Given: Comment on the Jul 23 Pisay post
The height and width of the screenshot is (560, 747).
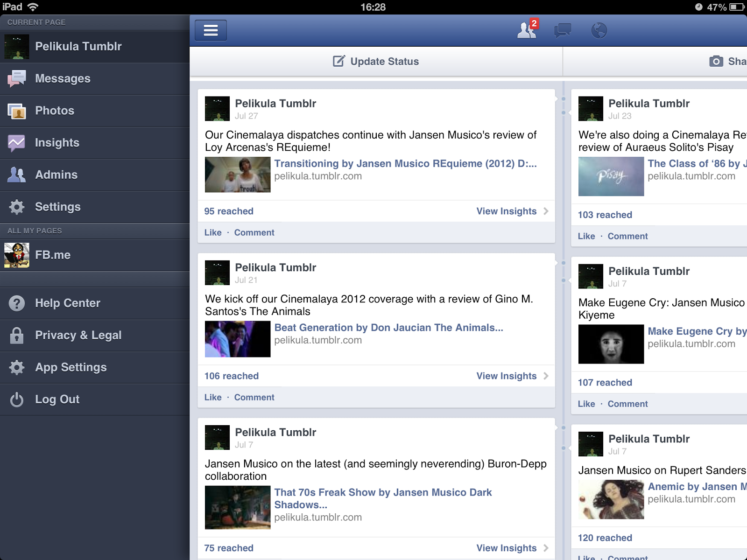Looking at the screenshot, I should [627, 236].
